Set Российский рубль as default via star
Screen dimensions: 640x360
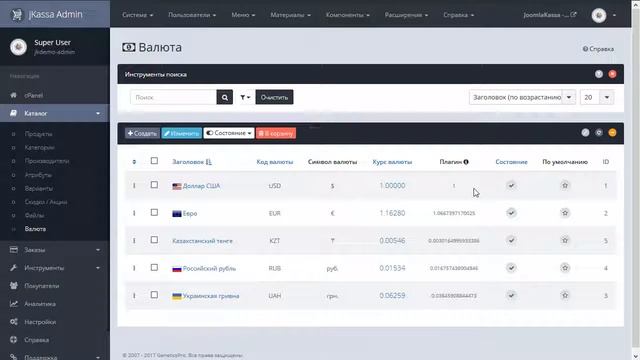coord(565,268)
